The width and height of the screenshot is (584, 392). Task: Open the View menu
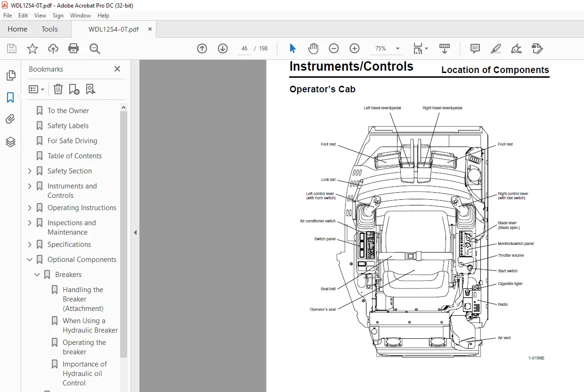[40, 16]
